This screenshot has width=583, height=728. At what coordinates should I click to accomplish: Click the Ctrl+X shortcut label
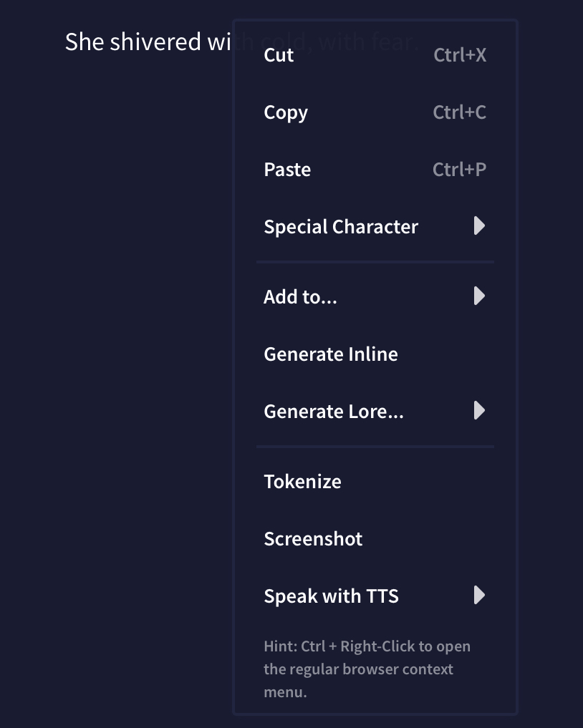coord(460,55)
